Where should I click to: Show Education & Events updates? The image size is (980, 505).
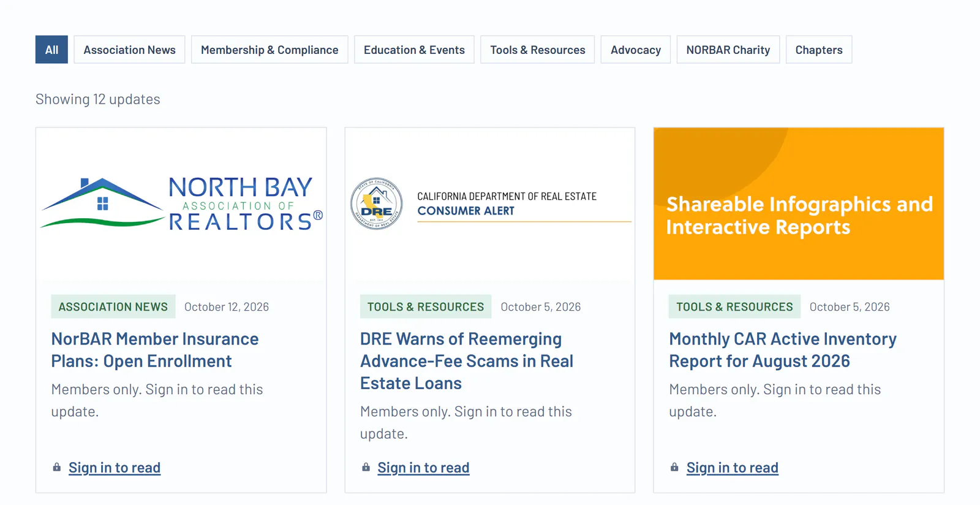pos(414,50)
